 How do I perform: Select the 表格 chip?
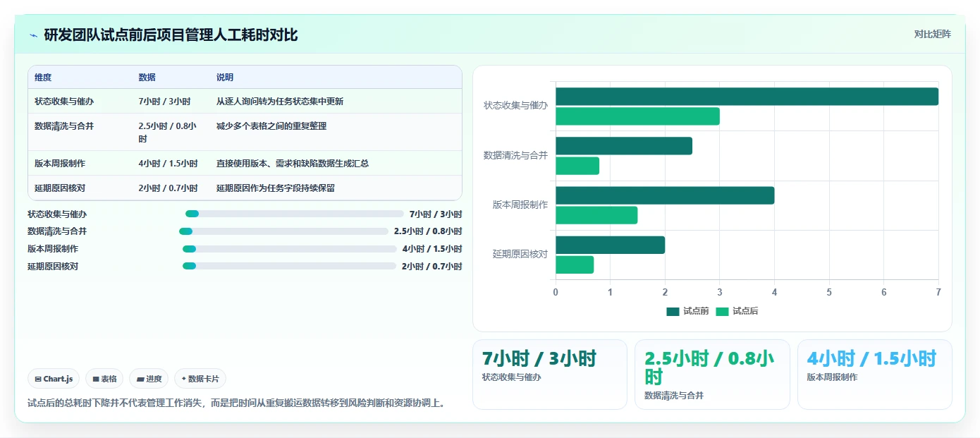[x=104, y=379]
